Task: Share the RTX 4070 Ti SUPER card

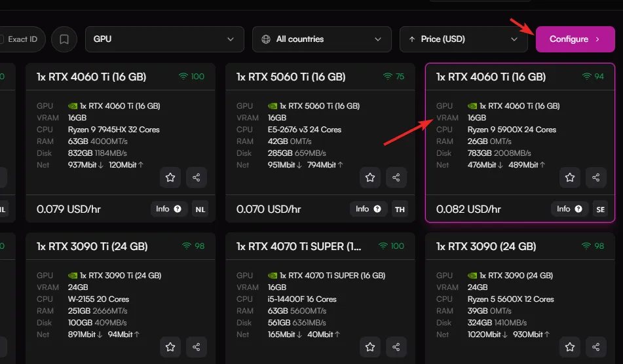Action: (396, 347)
